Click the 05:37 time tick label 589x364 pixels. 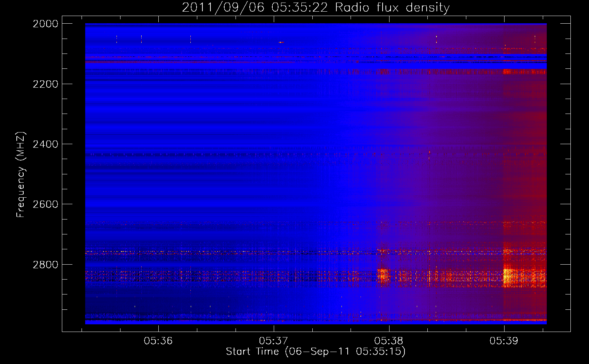coord(273,341)
